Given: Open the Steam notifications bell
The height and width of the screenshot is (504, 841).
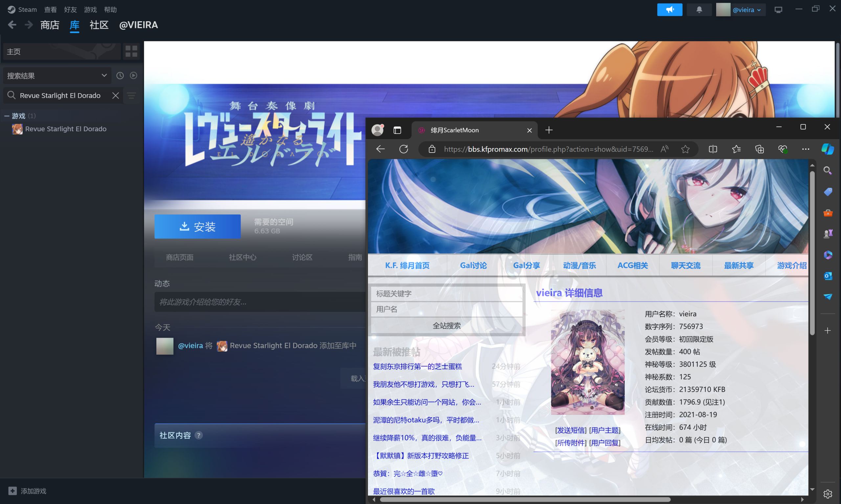Looking at the screenshot, I should click(699, 10).
